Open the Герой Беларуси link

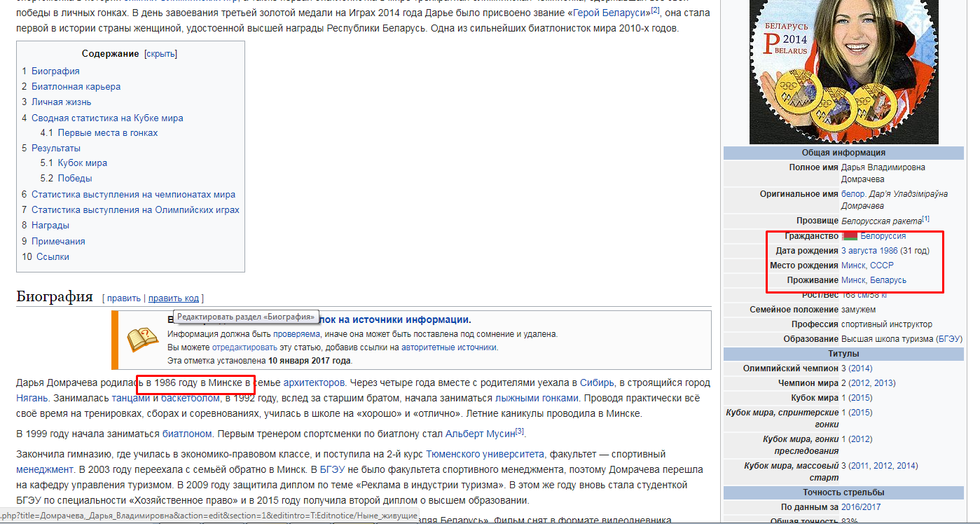(x=612, y=13)
